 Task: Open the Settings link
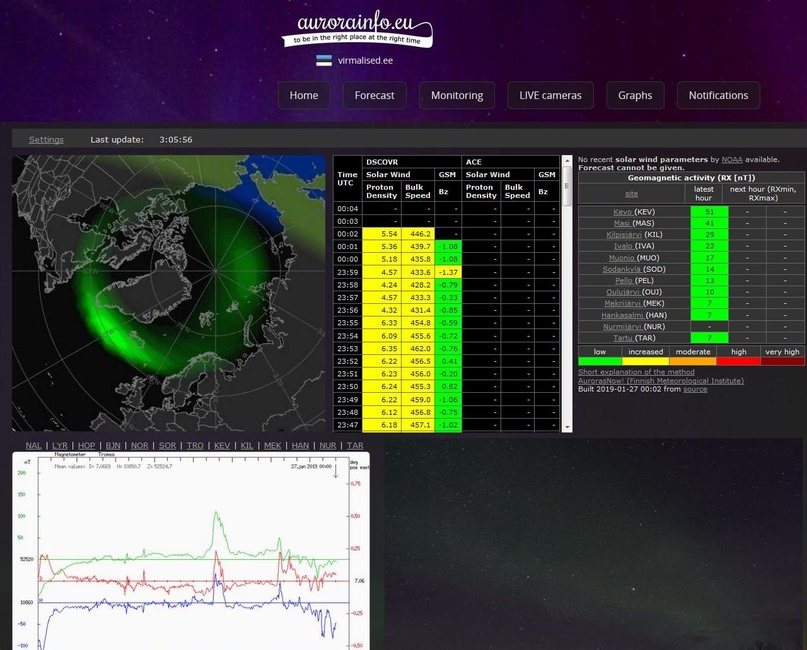click(x=46, y=139)
